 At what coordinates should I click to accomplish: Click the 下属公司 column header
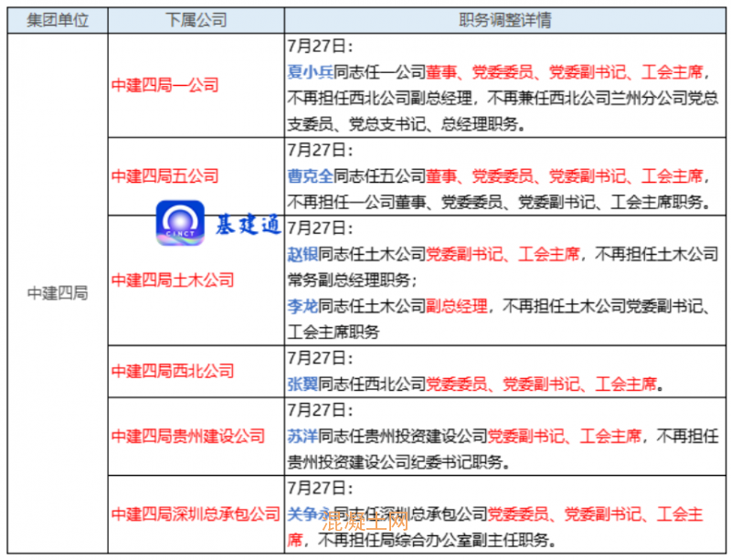pyautogui.click(x=196, y=20)
